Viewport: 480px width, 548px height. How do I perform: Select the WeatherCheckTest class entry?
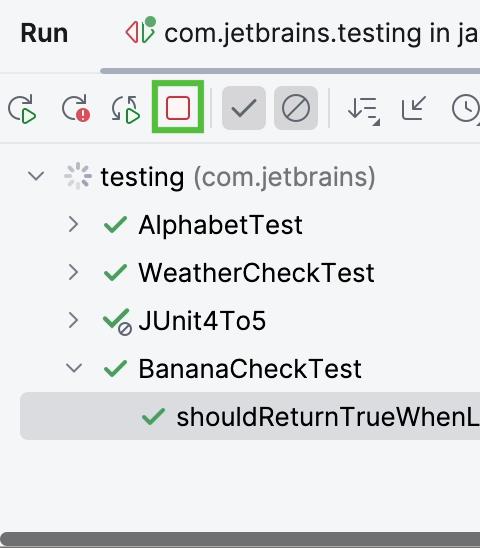[256, 273]
